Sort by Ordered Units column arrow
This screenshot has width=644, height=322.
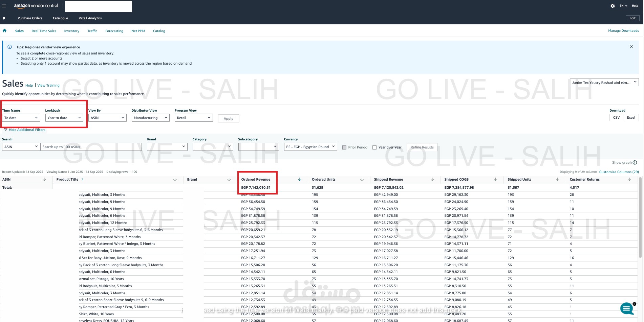tap(362, 180)
